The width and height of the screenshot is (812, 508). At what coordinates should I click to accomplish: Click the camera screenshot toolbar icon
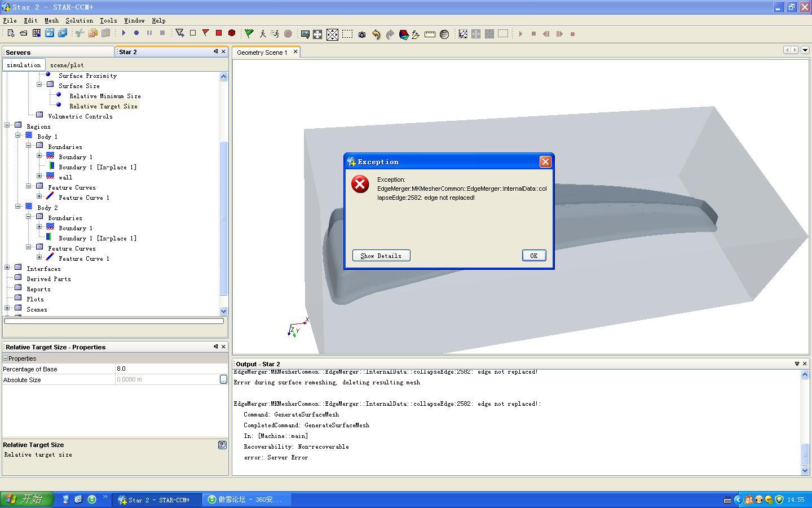coord(362,34)
